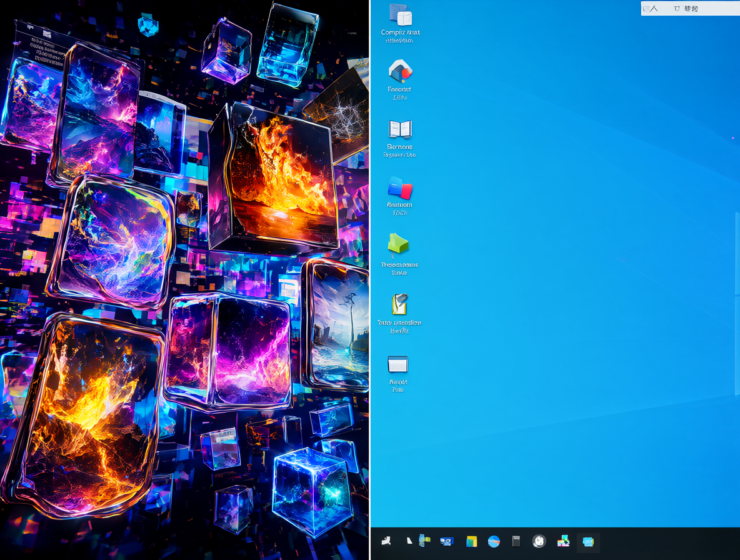
Task: Launch the round blue and orange browser icon
Action: tap(494, 542)
